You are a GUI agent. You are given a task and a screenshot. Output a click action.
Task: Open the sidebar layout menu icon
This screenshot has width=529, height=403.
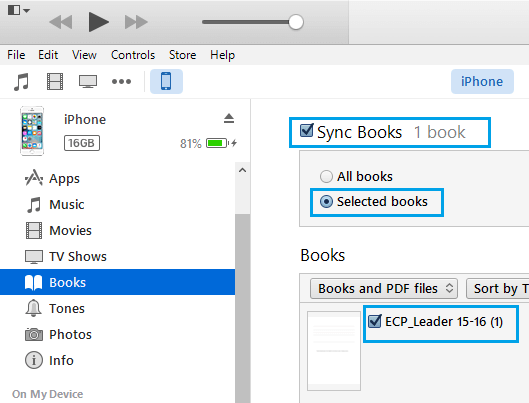click(x=19, y=10)
